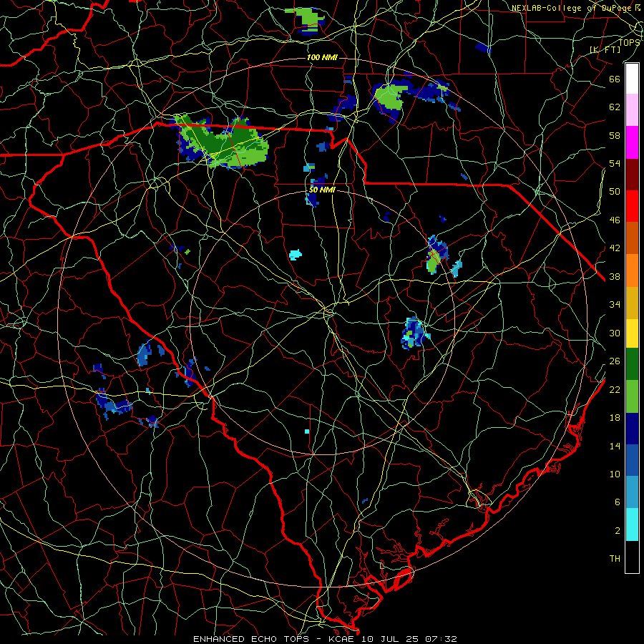Click the '07:32' timestamp
Viewport: 644px width, 644px height.
[441, 639]
